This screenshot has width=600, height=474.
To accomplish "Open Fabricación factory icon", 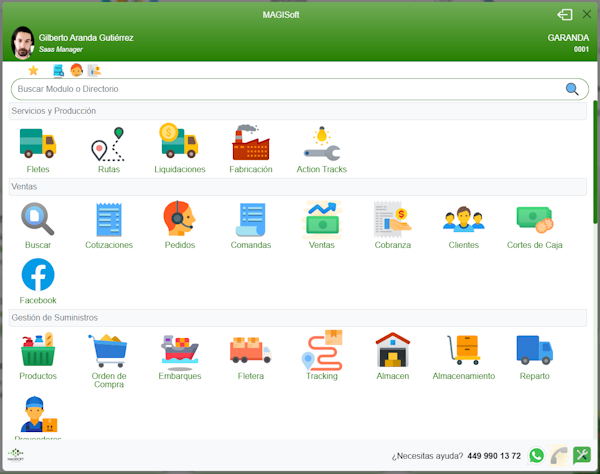I will tap(250, 145).
